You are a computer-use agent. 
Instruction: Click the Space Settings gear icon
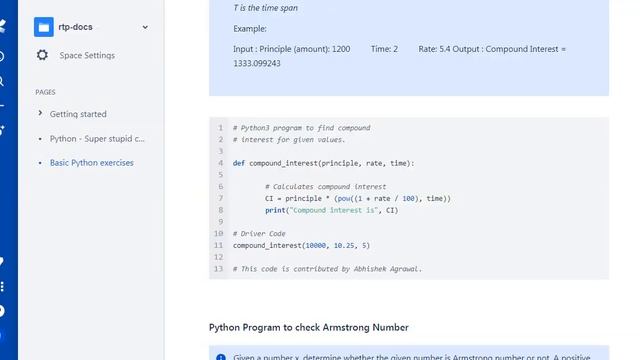pos(42,55)
